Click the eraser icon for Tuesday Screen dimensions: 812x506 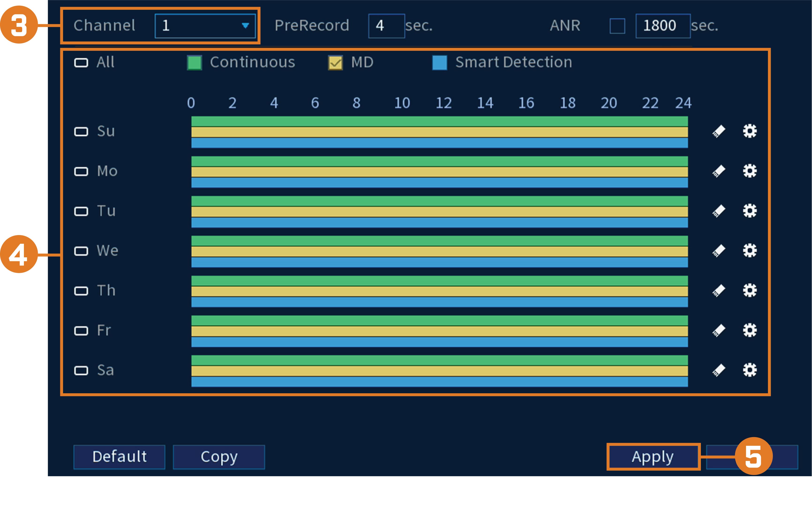tap(719, 211)
